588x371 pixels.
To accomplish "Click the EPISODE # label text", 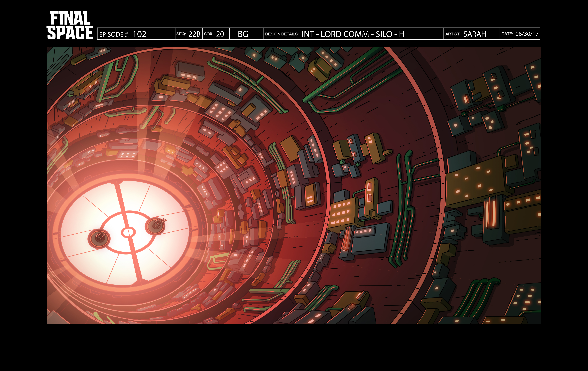I will pos(114,34).
